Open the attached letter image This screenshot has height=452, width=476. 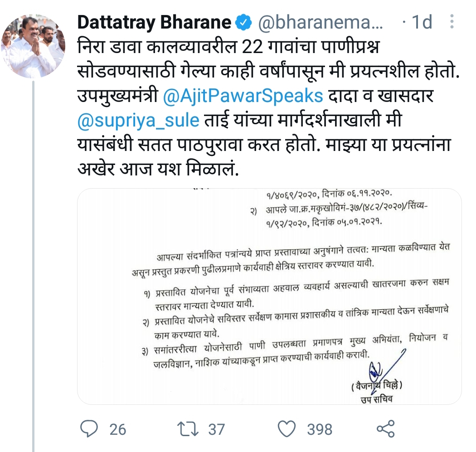269,296
